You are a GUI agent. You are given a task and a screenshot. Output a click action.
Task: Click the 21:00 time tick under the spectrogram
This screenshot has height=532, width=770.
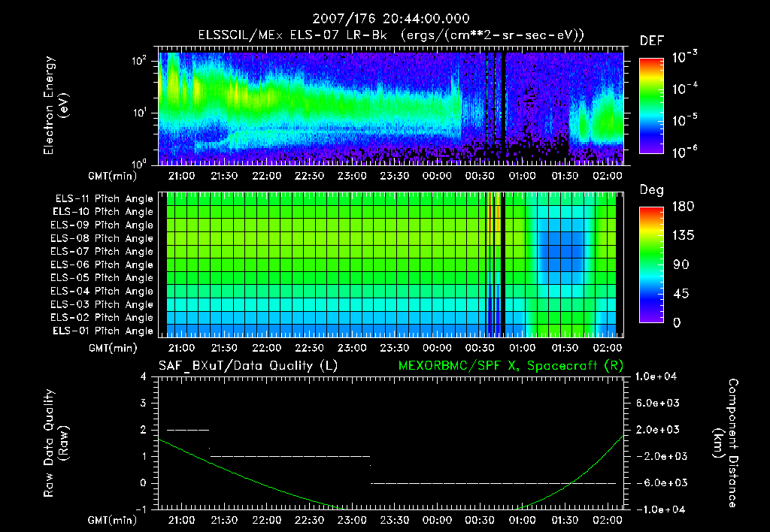181,176
